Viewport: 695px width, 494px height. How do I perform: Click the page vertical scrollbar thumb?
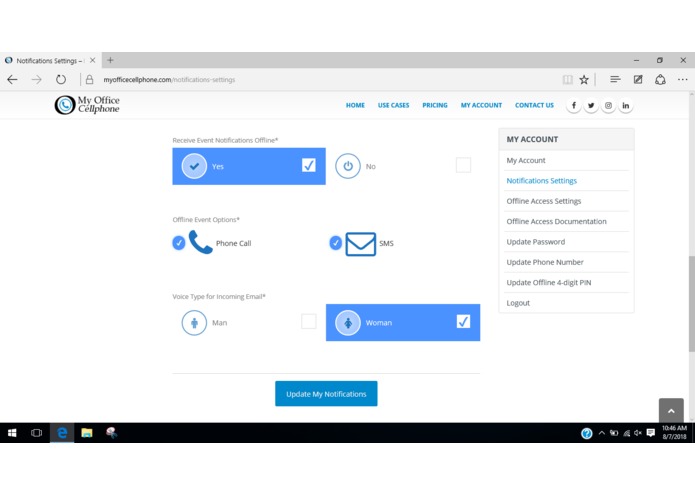click(x=691, y=304)
